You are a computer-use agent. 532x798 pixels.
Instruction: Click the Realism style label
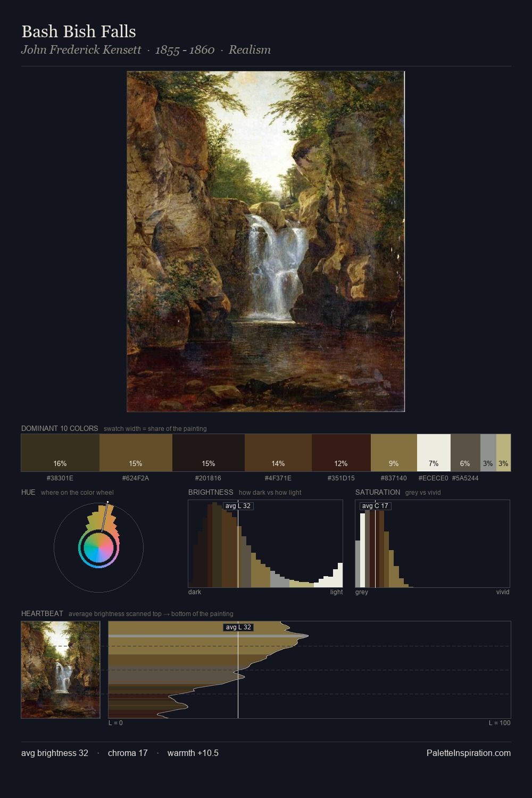[250, 50]
